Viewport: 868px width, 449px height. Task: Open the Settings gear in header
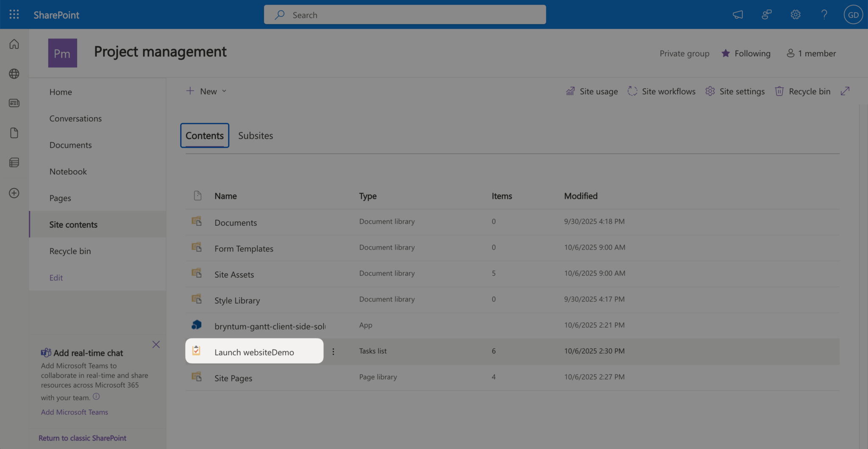coord(795,15)
